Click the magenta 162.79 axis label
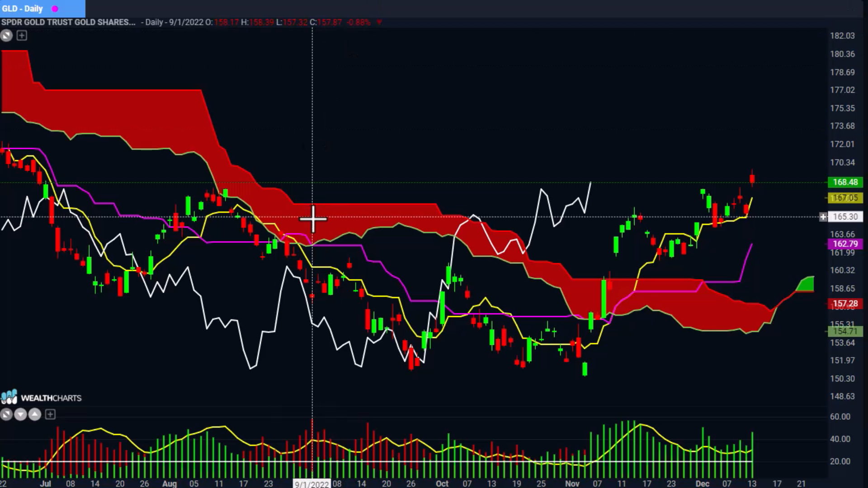The height and width of the screenshot is (488, 868). 845,244
